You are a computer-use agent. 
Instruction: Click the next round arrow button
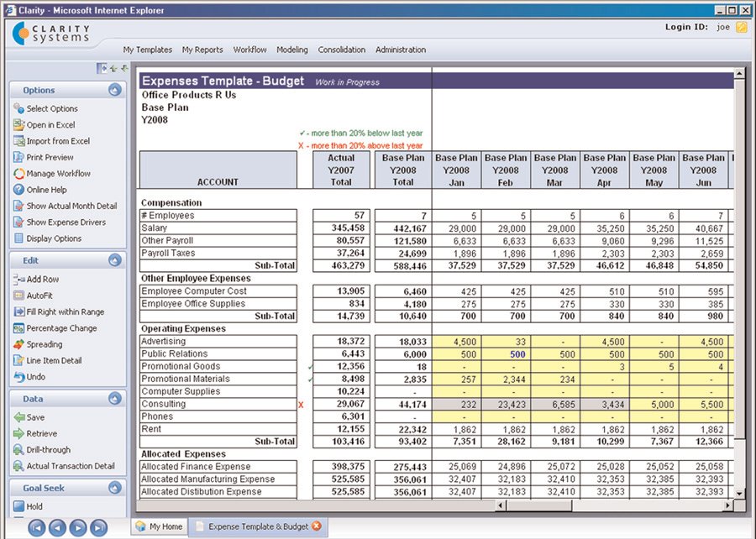click(x=78, y=528)
